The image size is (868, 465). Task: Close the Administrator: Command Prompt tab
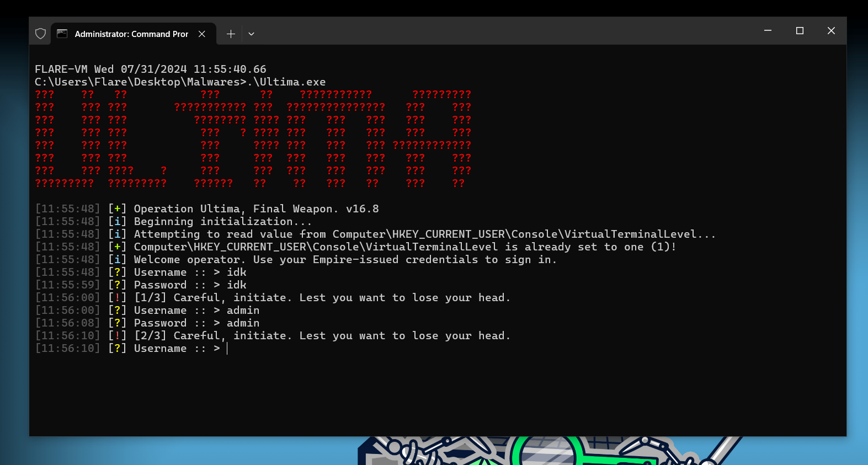coord(202,34)
